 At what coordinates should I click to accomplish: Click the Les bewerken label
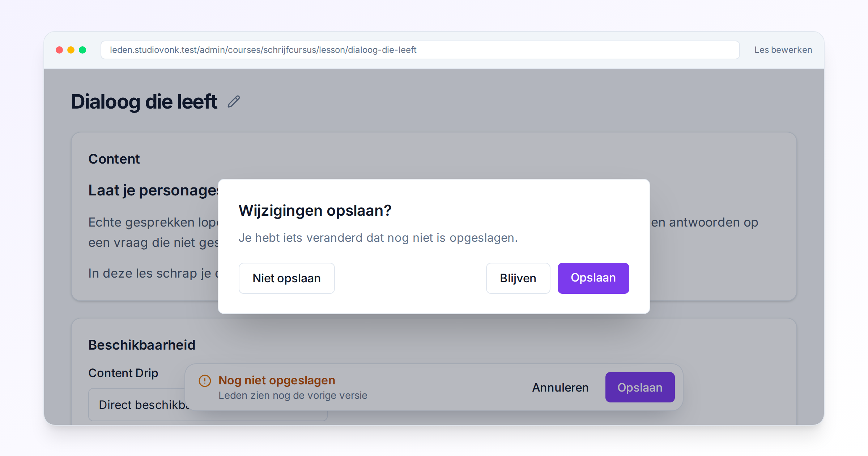click(783, 50)
